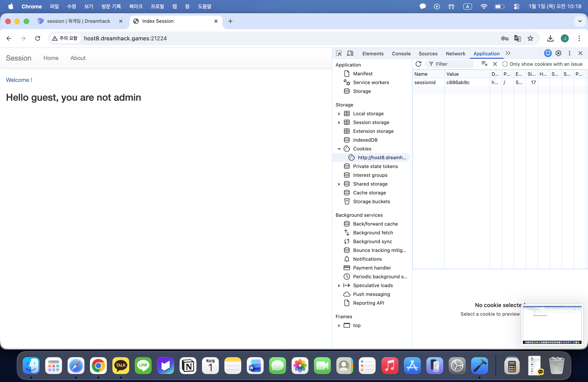Enable Only show cookies with an issue
This screenshot has width=588, height=382.
[x=505, y=64]
